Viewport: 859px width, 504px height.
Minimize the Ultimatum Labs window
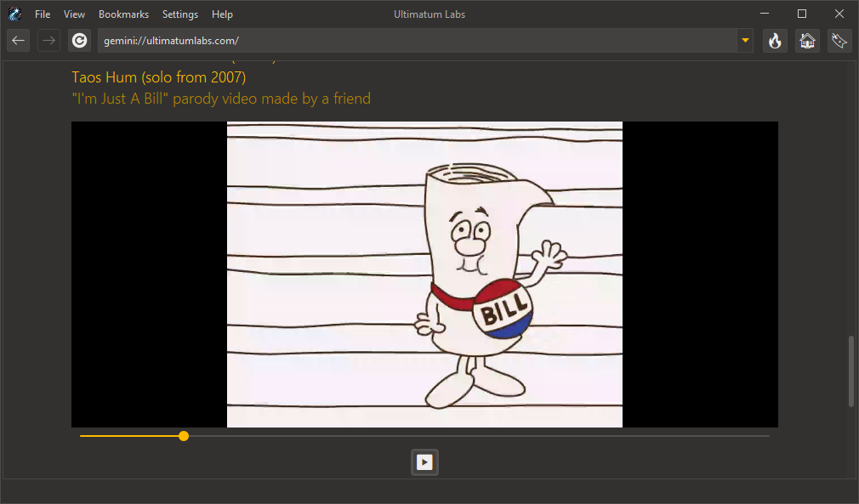[765, 14]
